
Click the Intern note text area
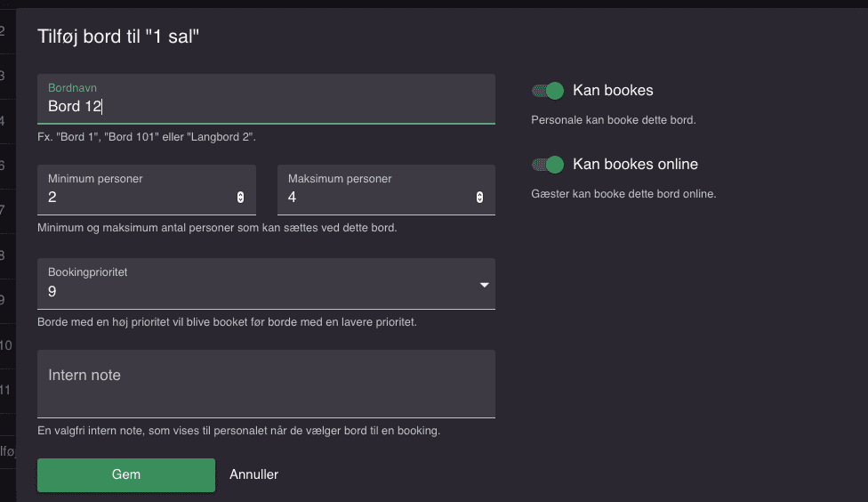click(x=266, y=384)
